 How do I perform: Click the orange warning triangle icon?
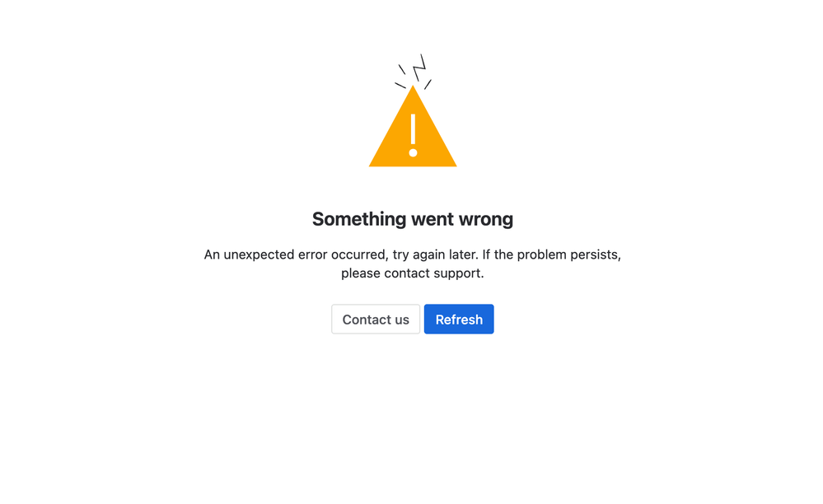point(413,126)
